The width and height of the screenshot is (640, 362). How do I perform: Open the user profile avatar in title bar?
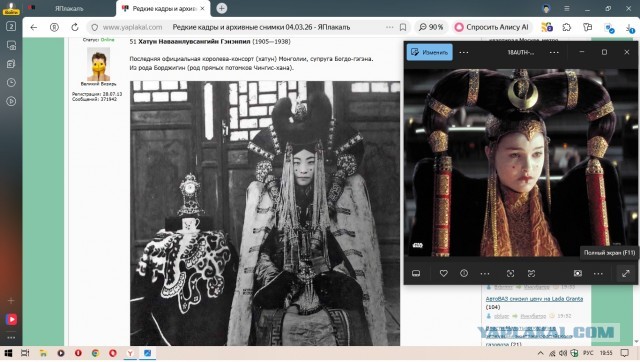pyautogui.click(x=546, y=8)
